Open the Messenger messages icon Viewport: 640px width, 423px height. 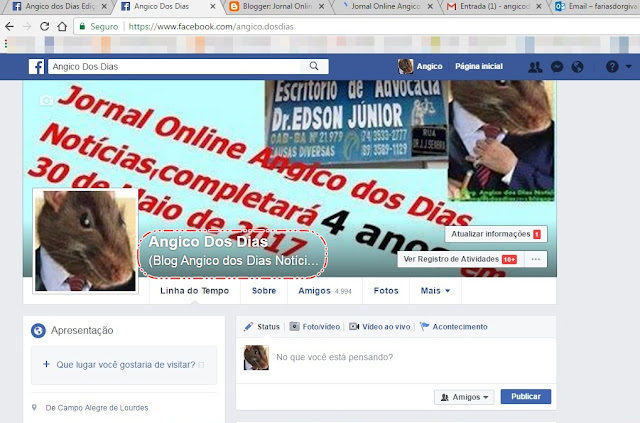pyautogui.click(x=557, y=67)
